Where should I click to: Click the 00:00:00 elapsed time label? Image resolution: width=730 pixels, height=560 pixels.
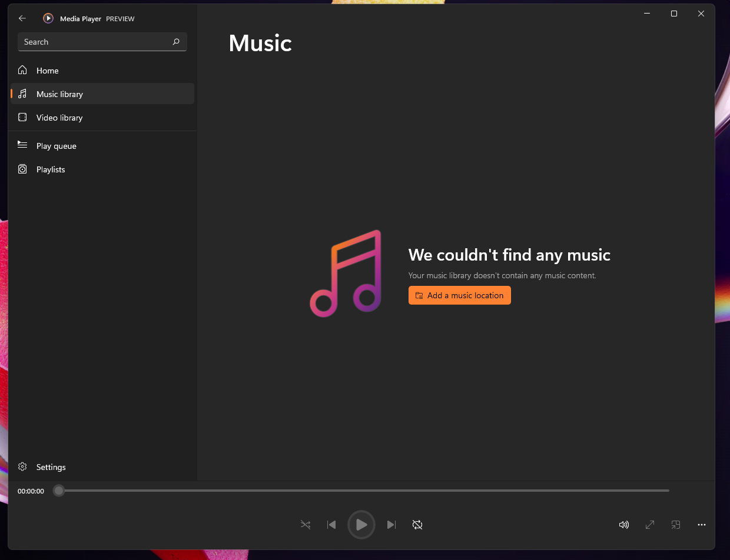tap(31, 491)
